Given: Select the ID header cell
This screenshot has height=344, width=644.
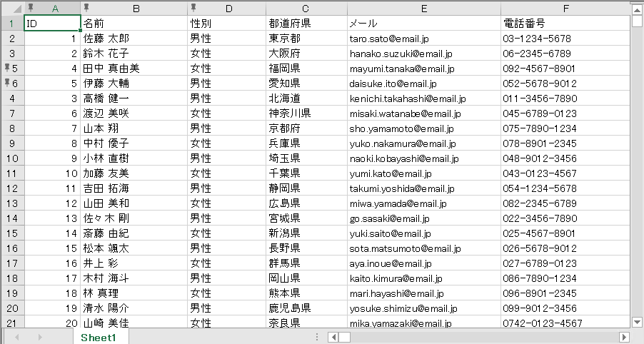Looking at the screenshot, I should [x=52, y=24].
